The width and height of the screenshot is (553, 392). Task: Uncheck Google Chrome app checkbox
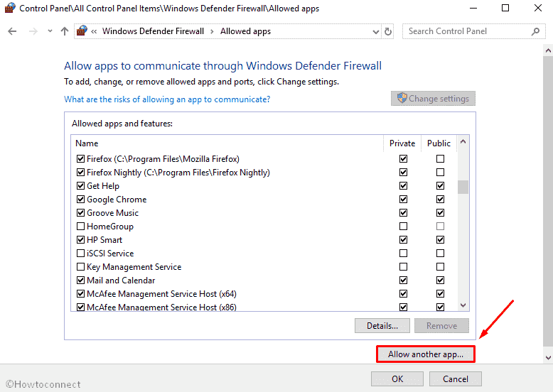click(x=81, y=200)
